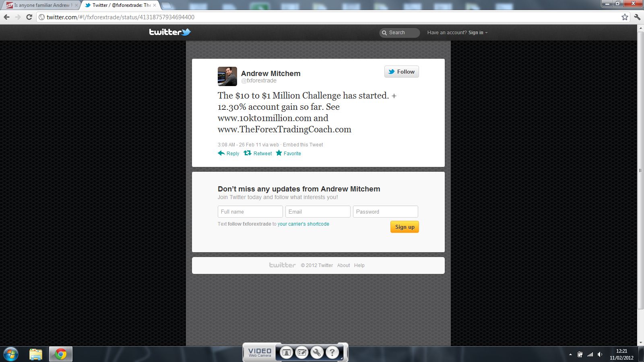This screenshot has width=644, height=362.
Task: Open Windows Explorer from the taskbar
Action: click(36, 354)
